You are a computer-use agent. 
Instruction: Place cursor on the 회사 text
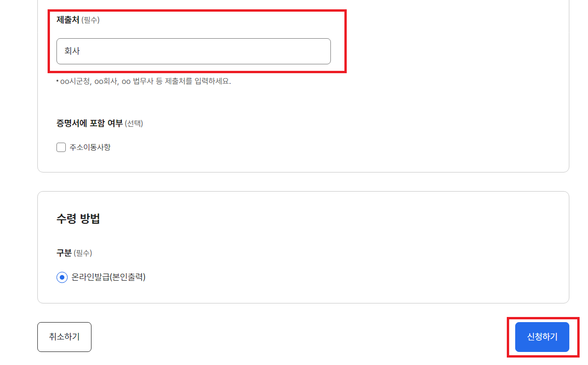[72, 51]
